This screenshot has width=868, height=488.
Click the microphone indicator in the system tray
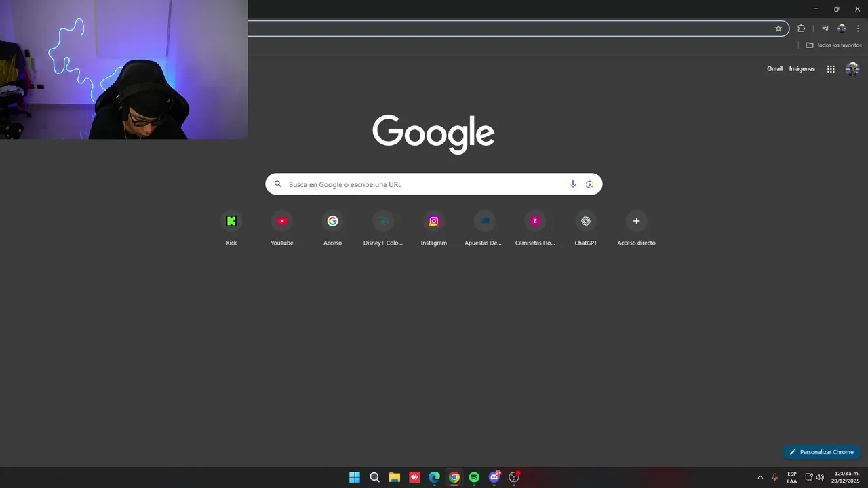click(x=775, y=477)
